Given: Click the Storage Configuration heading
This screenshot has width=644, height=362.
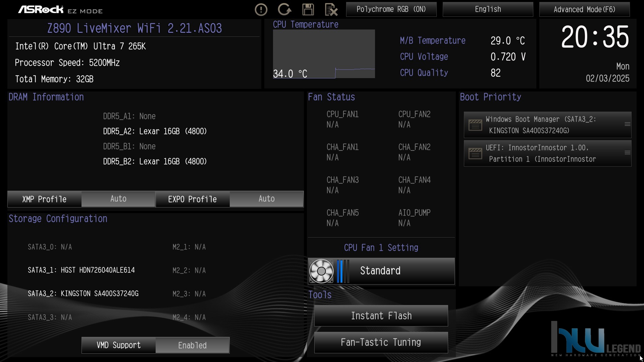Looking at the screenshot, I should tap(58, 219).
